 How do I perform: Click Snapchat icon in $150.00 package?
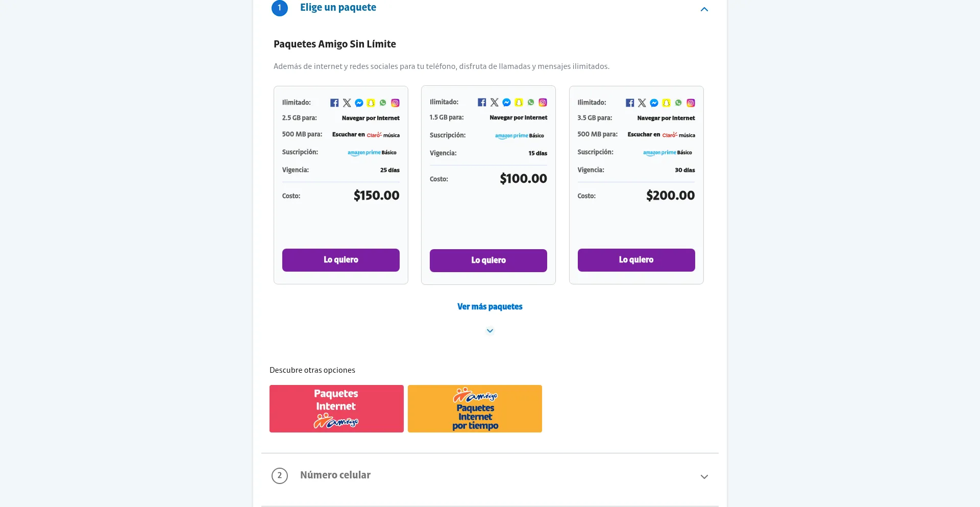click(x=371, y=103)
